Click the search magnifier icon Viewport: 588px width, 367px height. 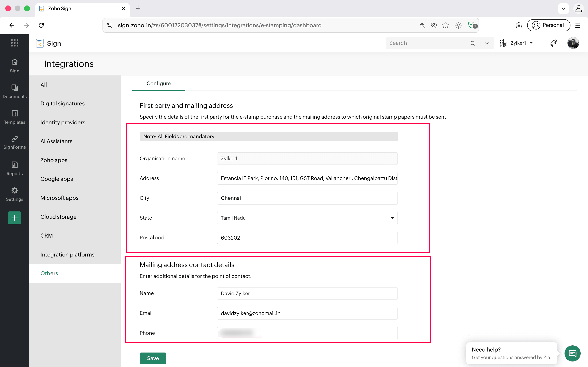tap(473, 43)
